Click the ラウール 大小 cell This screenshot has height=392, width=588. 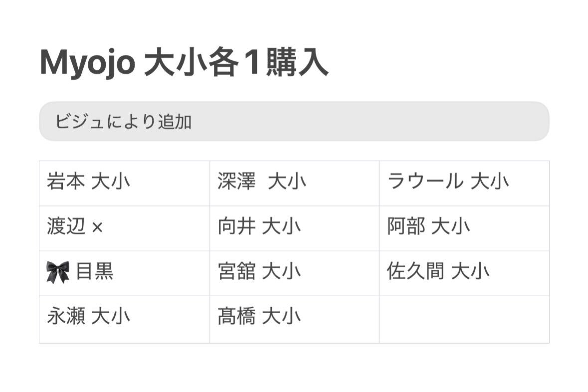[x=464, y=184]
